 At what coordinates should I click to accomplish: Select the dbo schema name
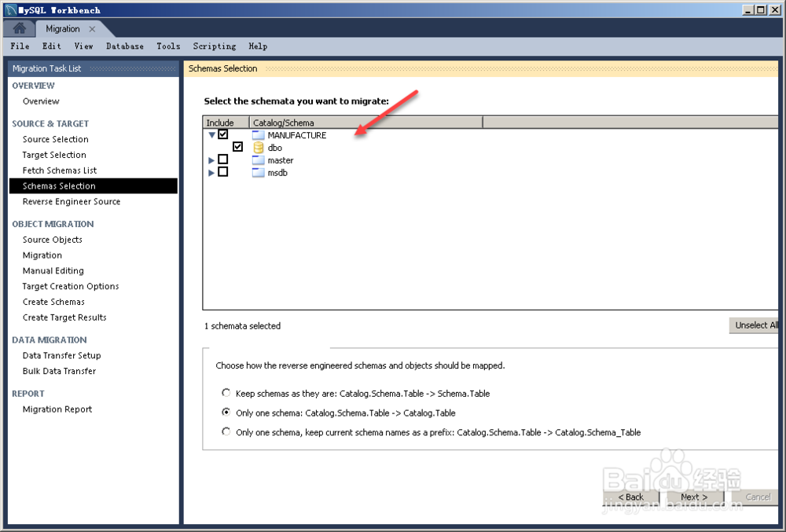(274, 148)
